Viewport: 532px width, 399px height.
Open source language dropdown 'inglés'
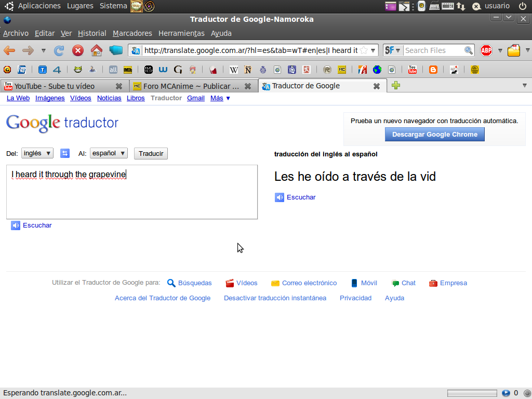click(37, 153)
